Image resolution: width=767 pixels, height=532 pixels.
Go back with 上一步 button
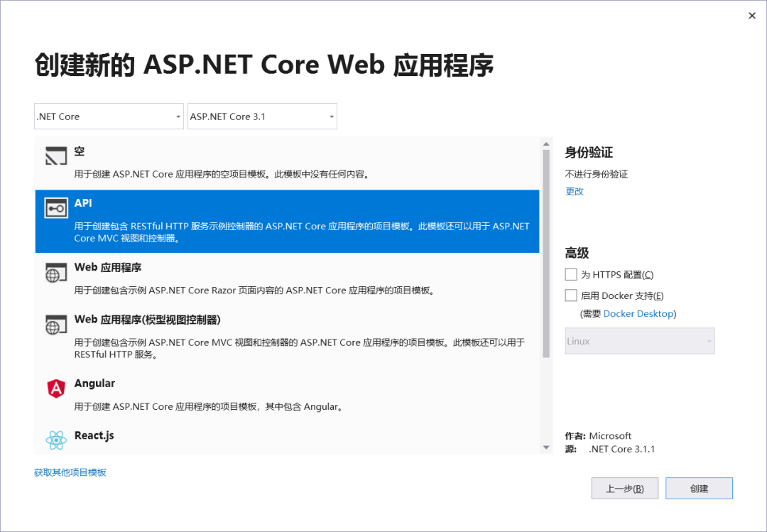[x=624, y=489]
